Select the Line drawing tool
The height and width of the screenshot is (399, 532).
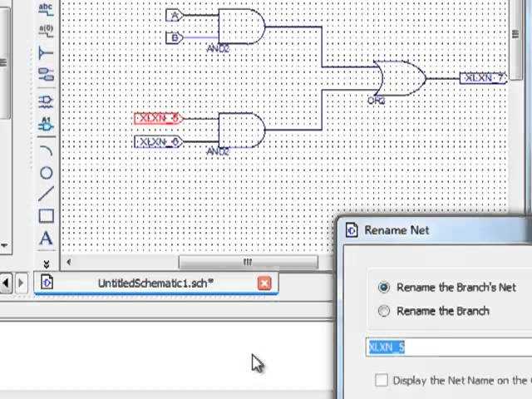click(x=47, y=194)
